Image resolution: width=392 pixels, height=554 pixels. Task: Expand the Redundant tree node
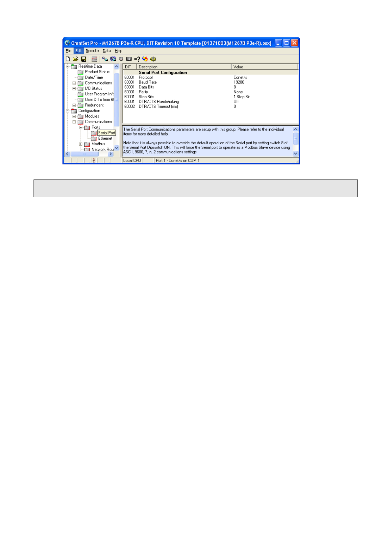[x=74, y=105]
